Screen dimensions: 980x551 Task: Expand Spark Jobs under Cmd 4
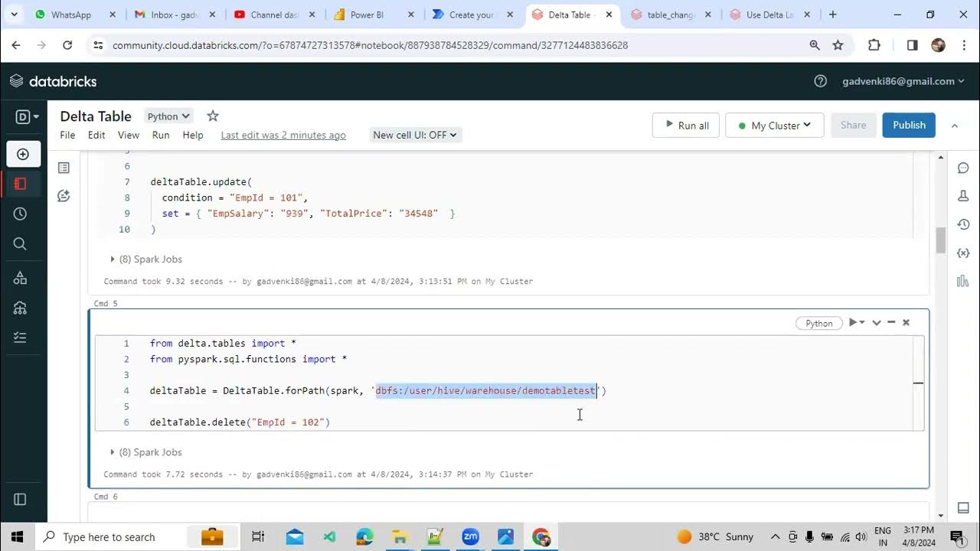tap(146, 259)
